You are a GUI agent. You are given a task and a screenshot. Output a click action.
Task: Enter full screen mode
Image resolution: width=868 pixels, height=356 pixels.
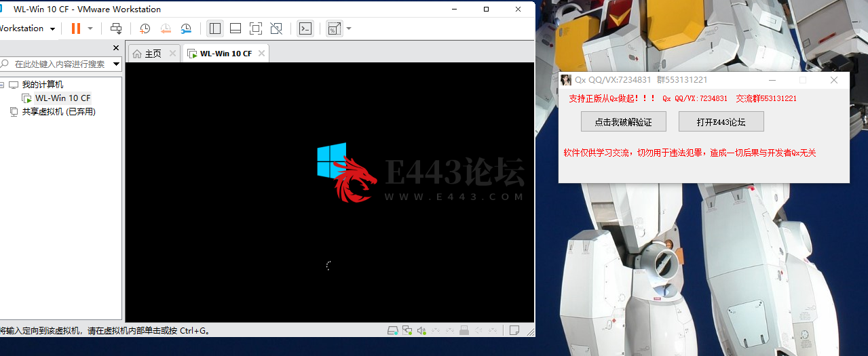(x=256, y=28)
